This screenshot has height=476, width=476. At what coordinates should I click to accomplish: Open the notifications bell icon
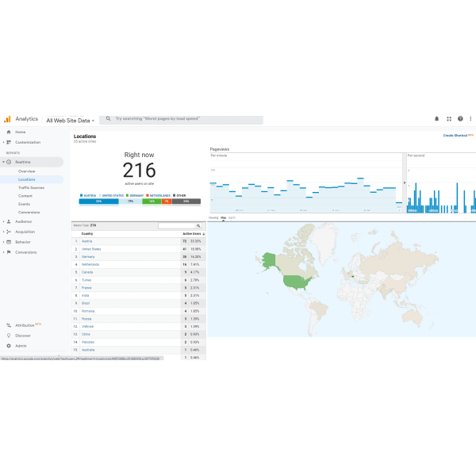pyautogui.click(x=436, y=119)
